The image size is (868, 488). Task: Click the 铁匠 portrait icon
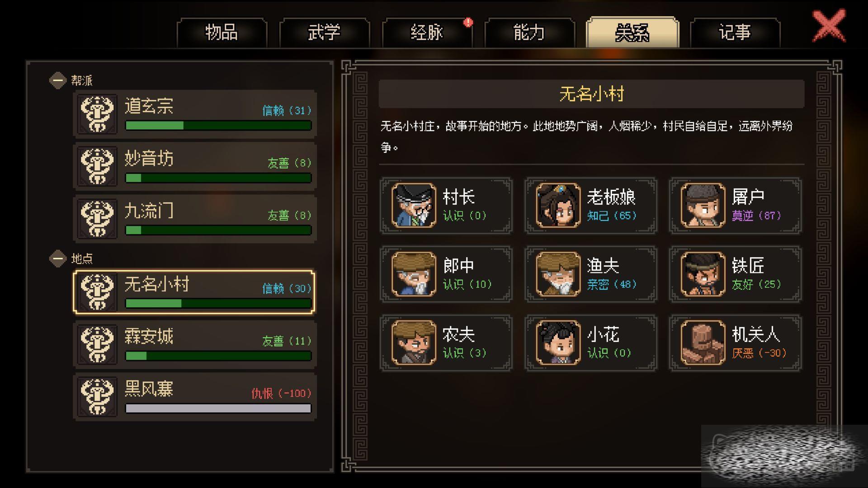(x=703, y=274)
